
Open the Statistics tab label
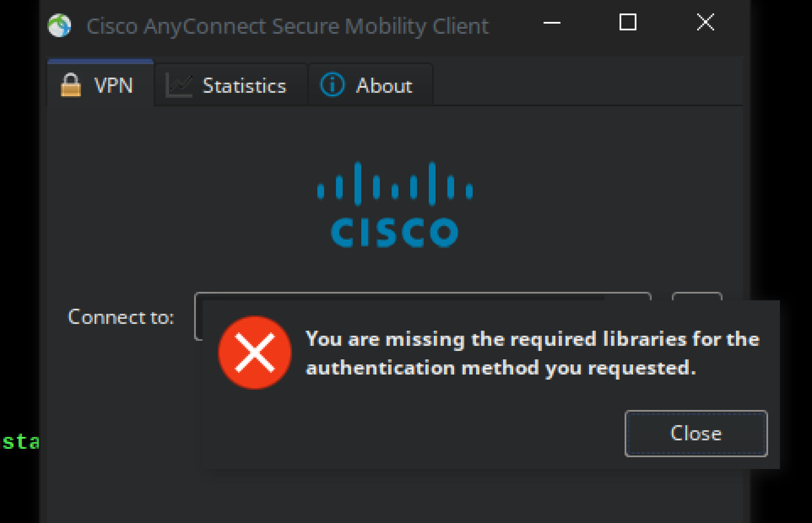(244, 85)
